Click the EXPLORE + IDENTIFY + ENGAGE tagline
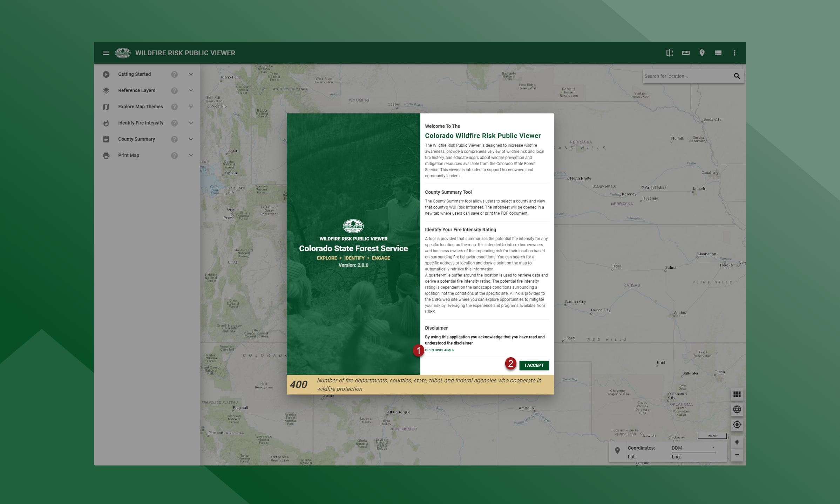Viewport: 840px width, 504px height. pyautogui.click(x=353, y=258)
